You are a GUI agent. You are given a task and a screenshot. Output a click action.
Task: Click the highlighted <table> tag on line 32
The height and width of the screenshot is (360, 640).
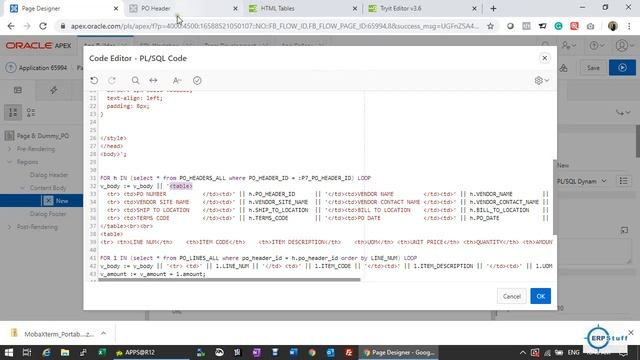pos(181,186)
